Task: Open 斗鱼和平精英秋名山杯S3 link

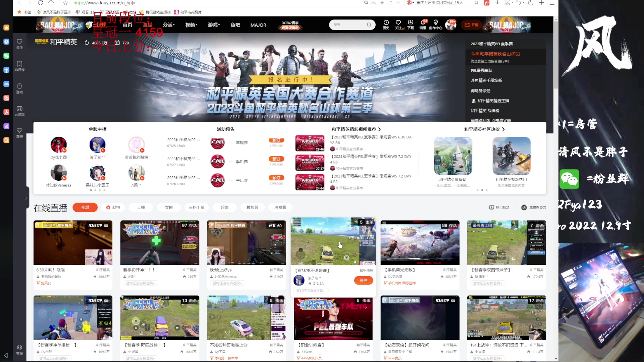Action: [495, 54]
